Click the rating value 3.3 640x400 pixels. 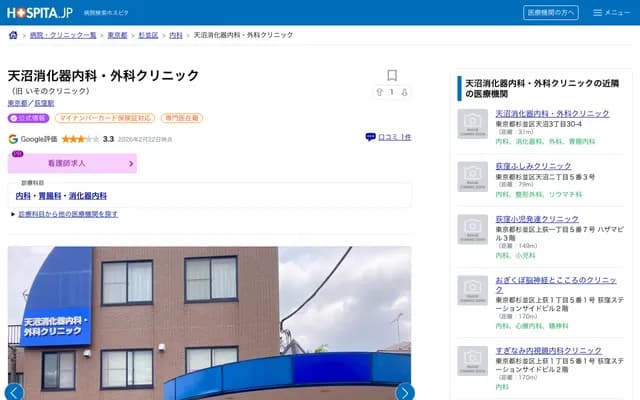coord(108,139)
